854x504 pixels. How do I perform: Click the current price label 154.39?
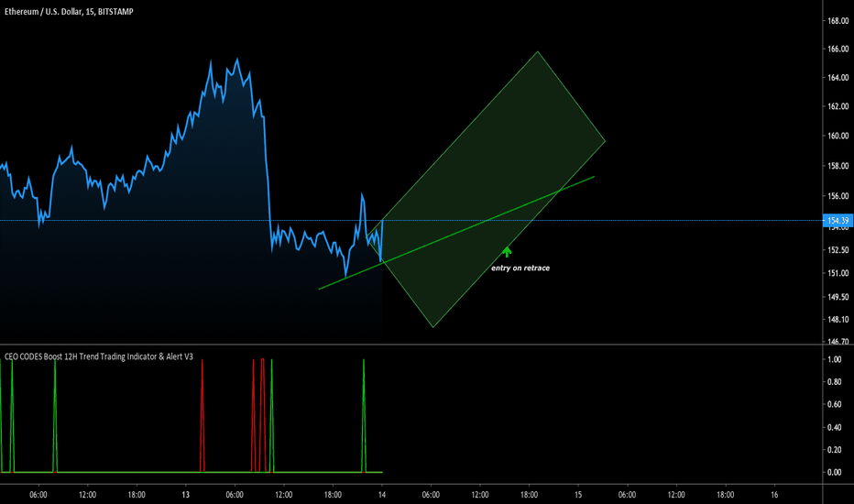(838, 221)
